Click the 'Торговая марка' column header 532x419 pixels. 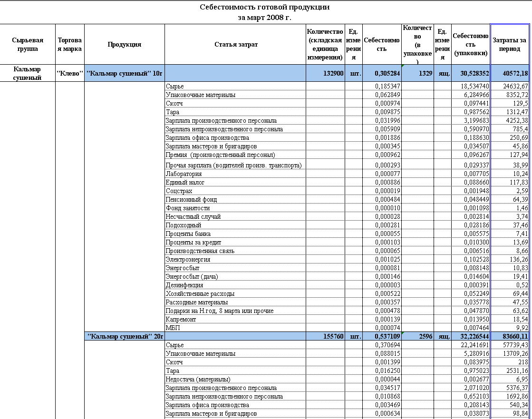[69, 44]
